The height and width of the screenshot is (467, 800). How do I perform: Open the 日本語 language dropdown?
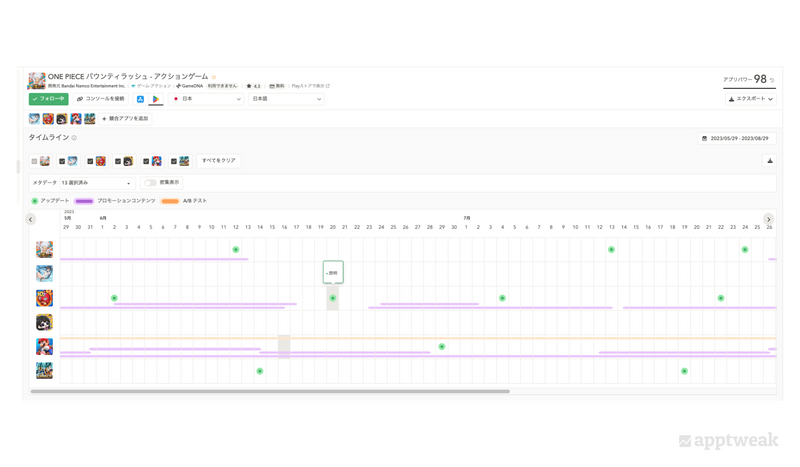click(x=286, y=99)
